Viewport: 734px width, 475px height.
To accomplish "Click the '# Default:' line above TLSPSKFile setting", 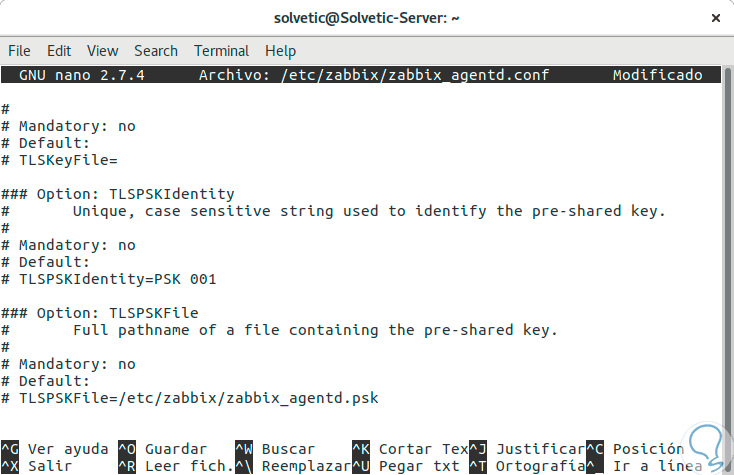I will (45, 381).
